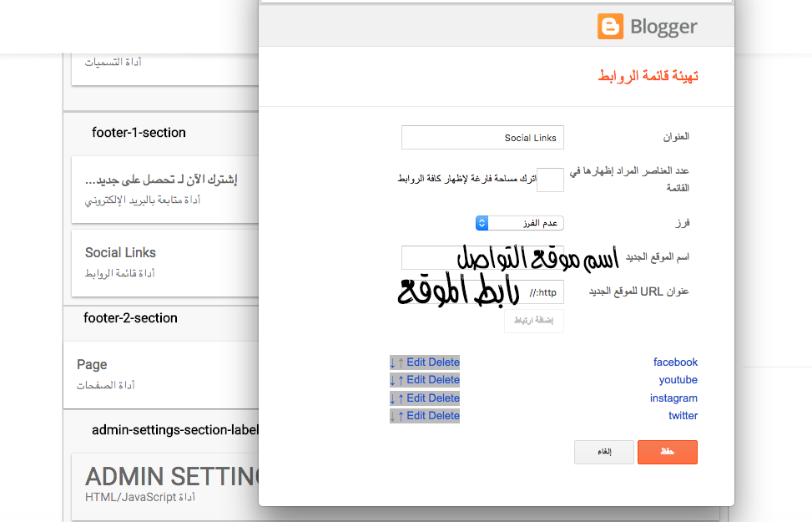Click the Blogger logo icon

coord(610,26)
